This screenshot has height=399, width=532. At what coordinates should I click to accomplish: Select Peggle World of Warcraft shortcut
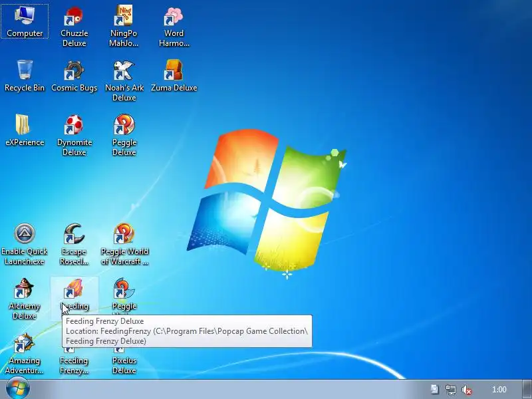click(x=124, y=244)
